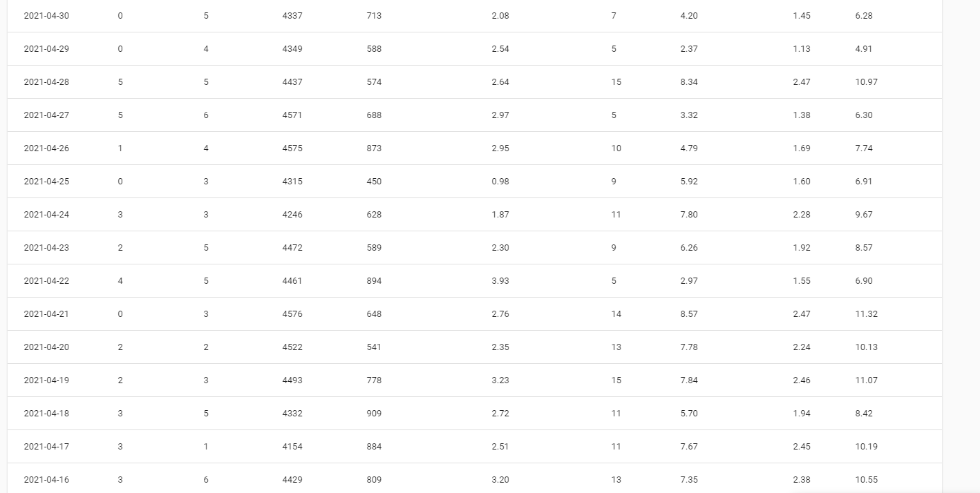Select the 3.93 value cell
Image resolution: width=980 pixels, height=493 pixels.
click(500, 281)
